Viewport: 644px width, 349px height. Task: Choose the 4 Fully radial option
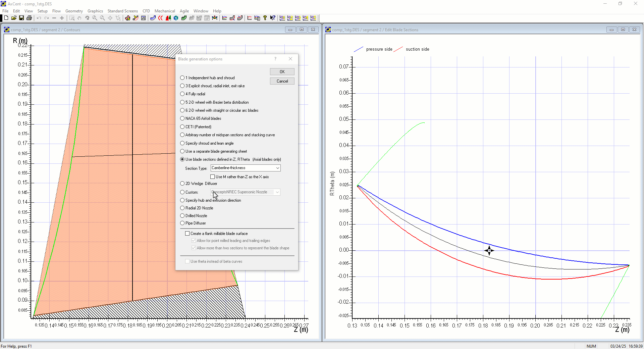(x=182, y=94)
